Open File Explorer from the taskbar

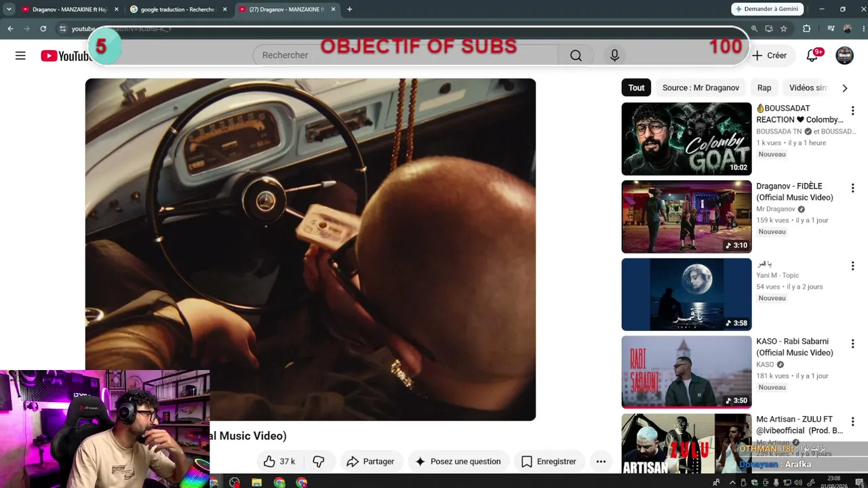coord(256,483)
